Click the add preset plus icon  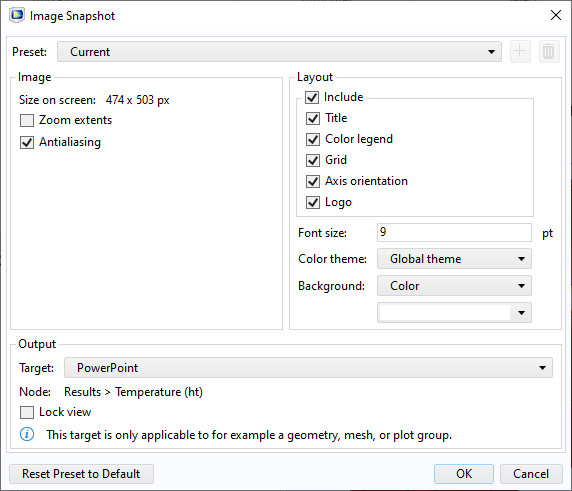coord(520,51)
